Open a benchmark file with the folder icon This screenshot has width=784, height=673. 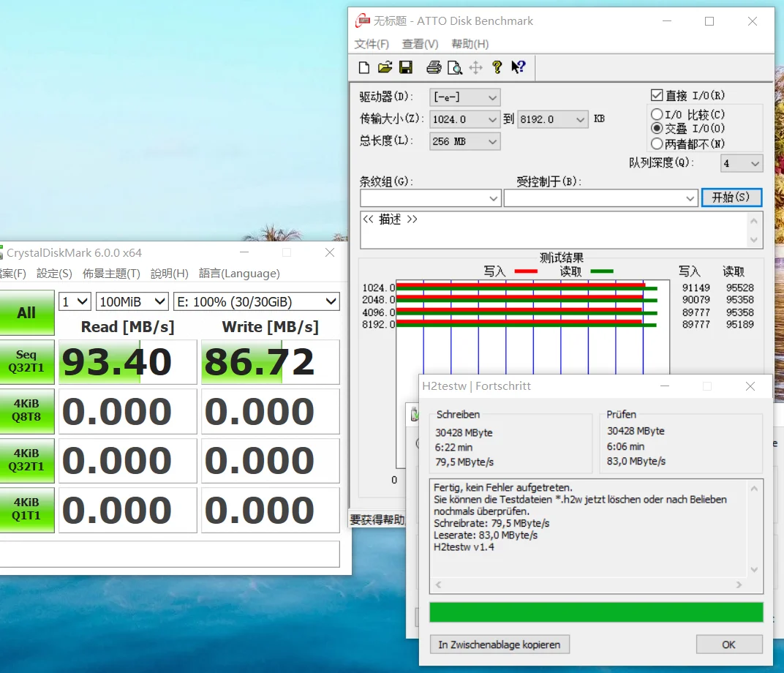click(385, 68)
